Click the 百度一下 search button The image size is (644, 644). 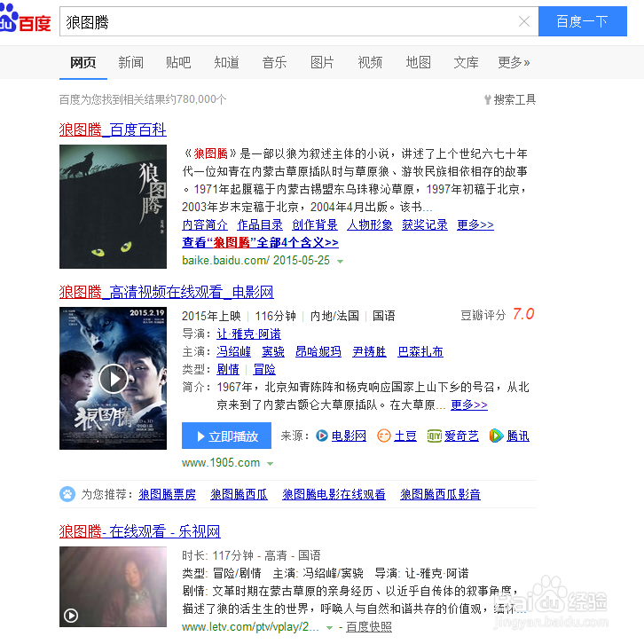tap(582, 21)
